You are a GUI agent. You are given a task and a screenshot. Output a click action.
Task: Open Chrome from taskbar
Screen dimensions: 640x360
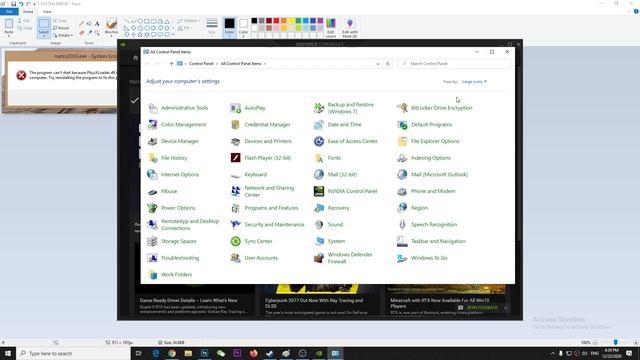click(172, 353)
